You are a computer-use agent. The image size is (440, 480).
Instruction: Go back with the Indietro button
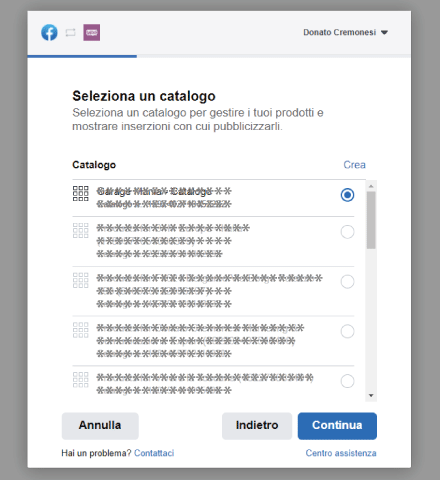click(257, 426)
